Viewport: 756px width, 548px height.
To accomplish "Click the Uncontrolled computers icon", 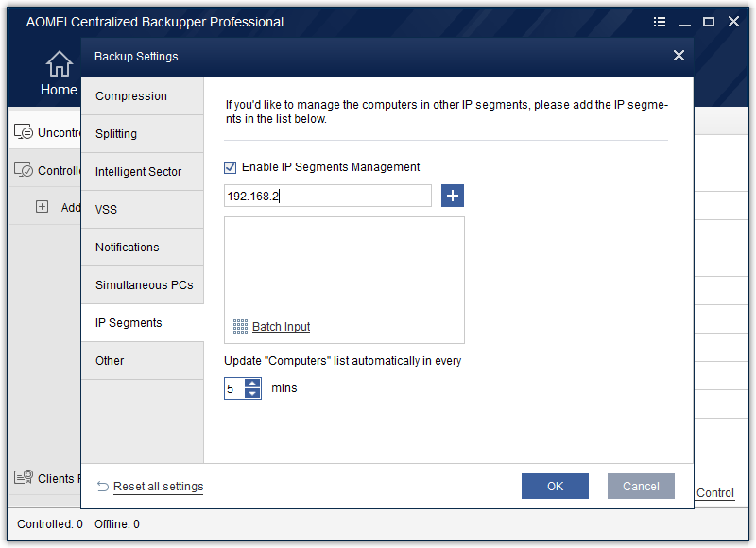I will coord(24,133).
